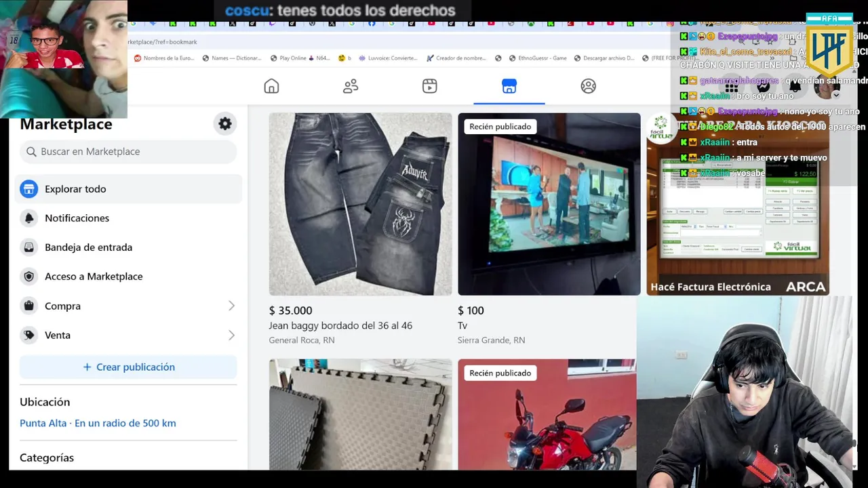Open the Hacé Factura Electrónica ad
Screen dimensions: 868x488
738,204
